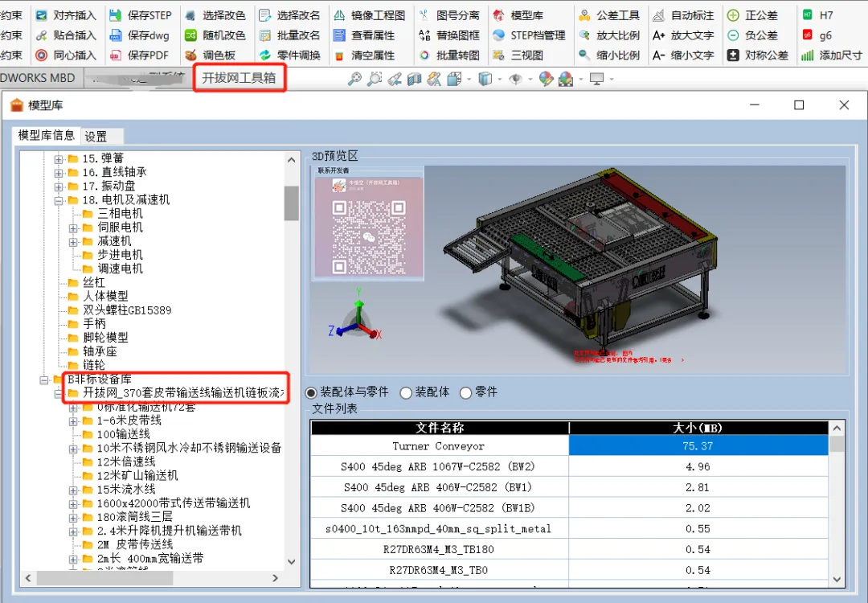Screen dimensions: 868x603
Task: Click the 替换图框 icon
Action: [424, 35]
